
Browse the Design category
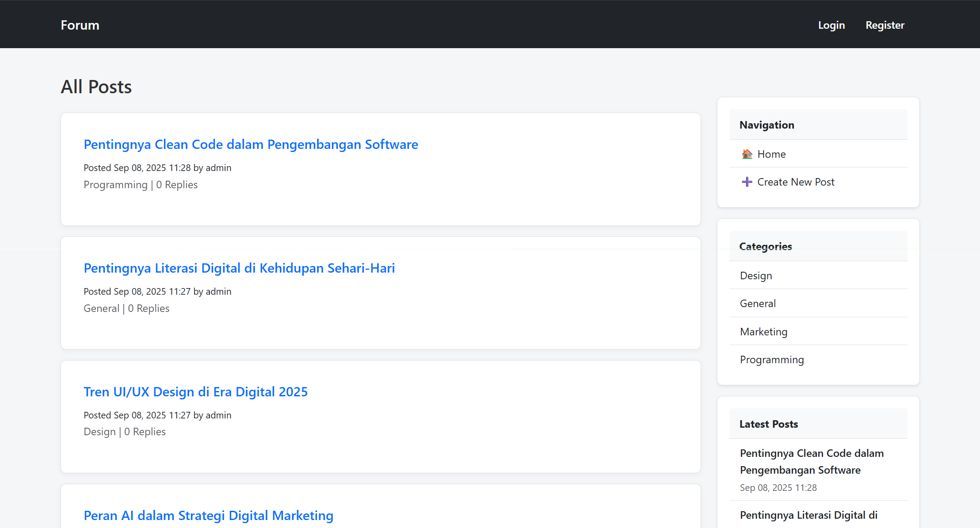click(756, 275)
